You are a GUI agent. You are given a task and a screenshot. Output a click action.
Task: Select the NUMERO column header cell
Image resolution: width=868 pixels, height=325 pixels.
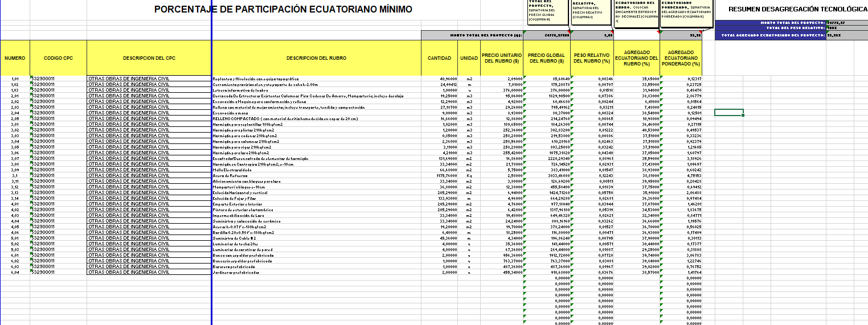tap(15, 58)
